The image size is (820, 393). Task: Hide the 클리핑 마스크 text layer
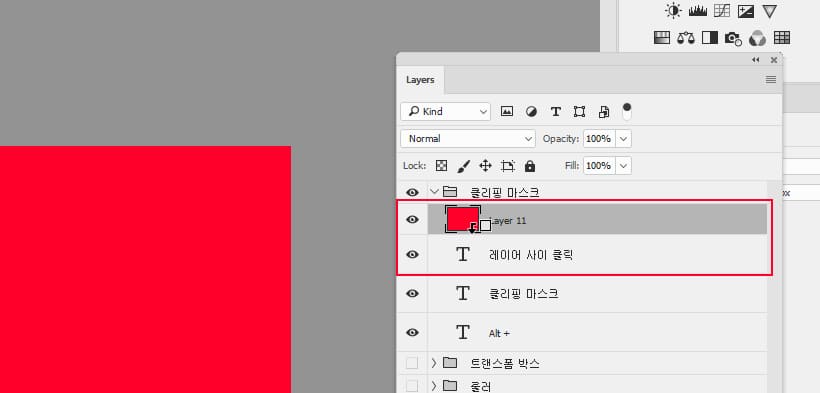413,294
